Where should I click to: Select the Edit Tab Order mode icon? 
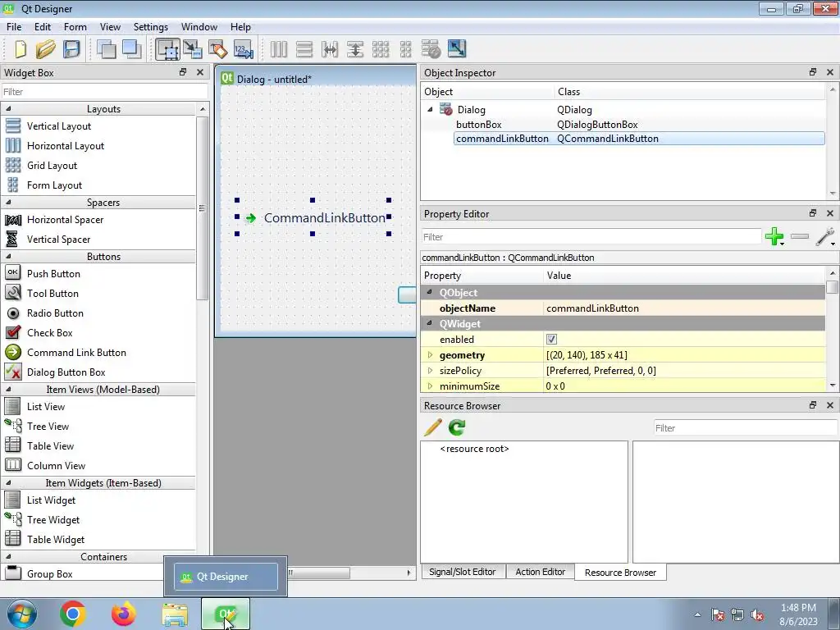(243, 49)
